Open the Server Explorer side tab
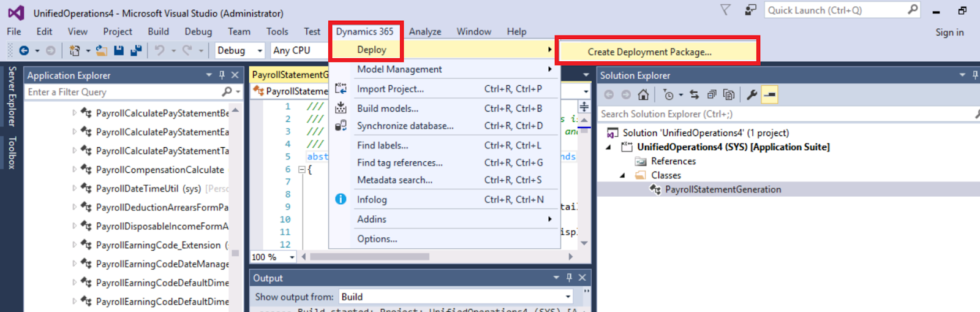The width and height of the screenshot is (980, 312). [x=12, y=96]
